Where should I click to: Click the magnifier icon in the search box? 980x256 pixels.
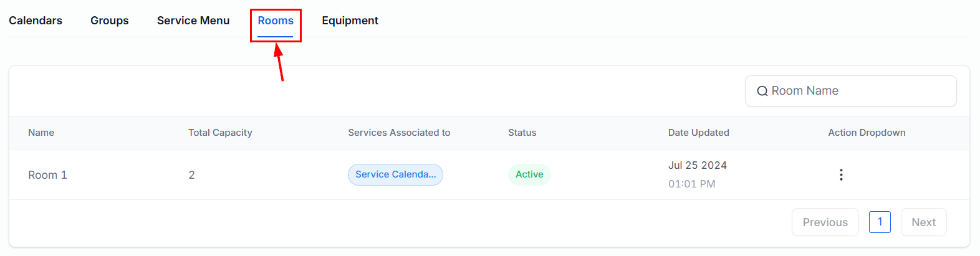(x=762, y=92)
